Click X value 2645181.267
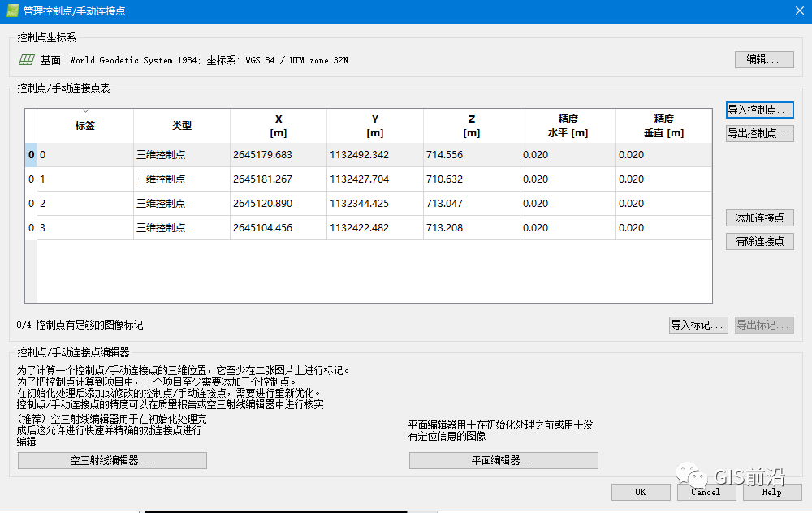Screen dimensions: 812x513 [x=278, y=179]
